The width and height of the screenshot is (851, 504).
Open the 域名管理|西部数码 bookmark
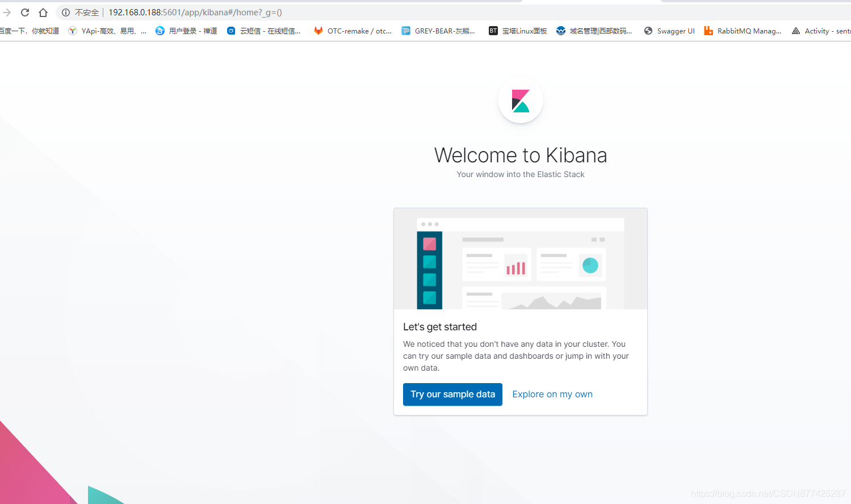point(594,31)
